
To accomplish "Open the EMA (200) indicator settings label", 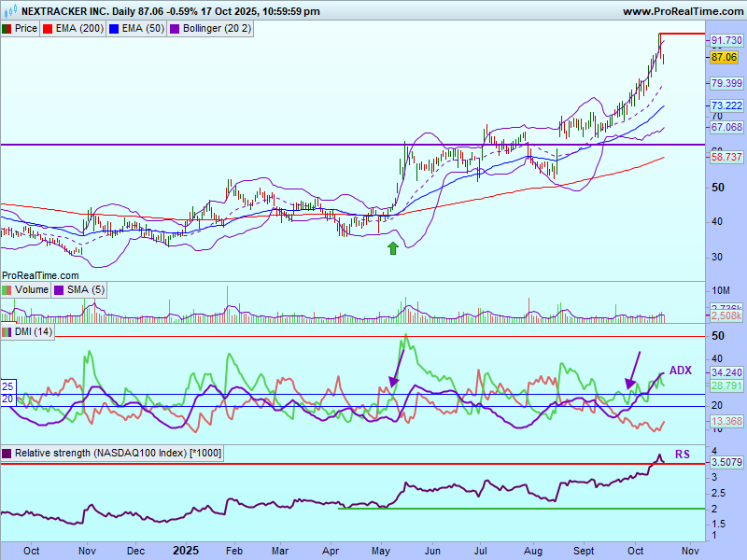I will 79,29.
